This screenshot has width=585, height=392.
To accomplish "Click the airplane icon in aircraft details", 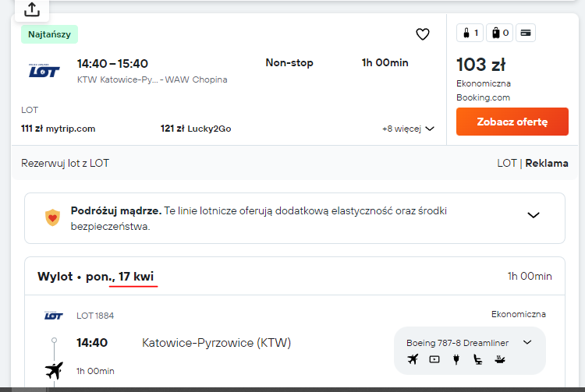I will [413, 359].
